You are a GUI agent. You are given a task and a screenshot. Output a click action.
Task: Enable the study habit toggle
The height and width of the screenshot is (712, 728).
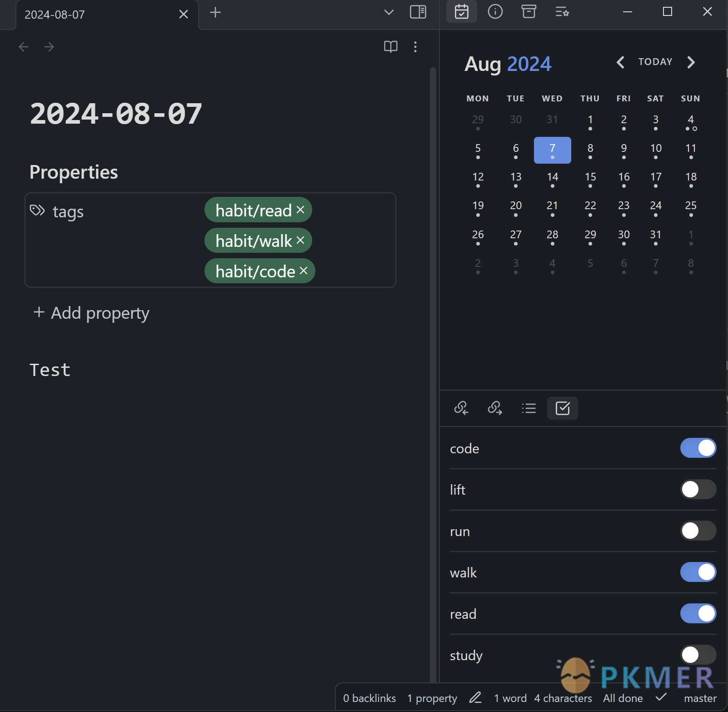(698, 655)
